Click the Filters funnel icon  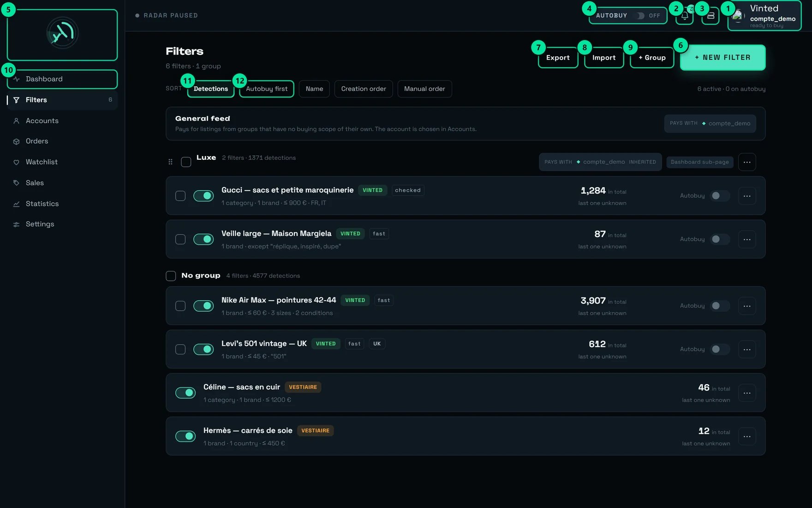[x=17, y=100]
